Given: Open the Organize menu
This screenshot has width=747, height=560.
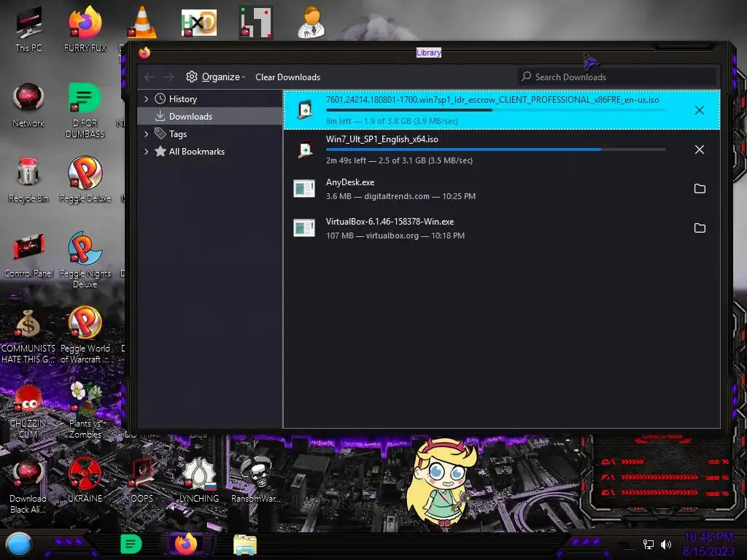Looking at the screenshot, I should (216, 77).
